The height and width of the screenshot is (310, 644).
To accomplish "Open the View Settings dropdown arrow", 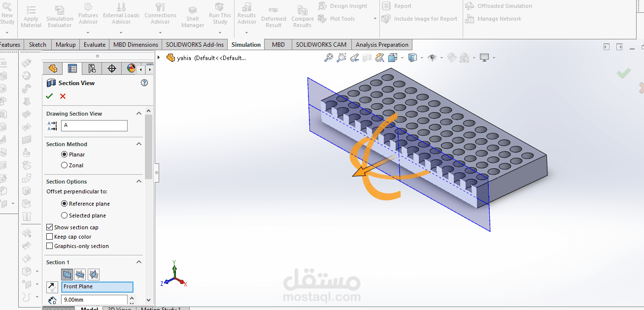I will [493, 58].
